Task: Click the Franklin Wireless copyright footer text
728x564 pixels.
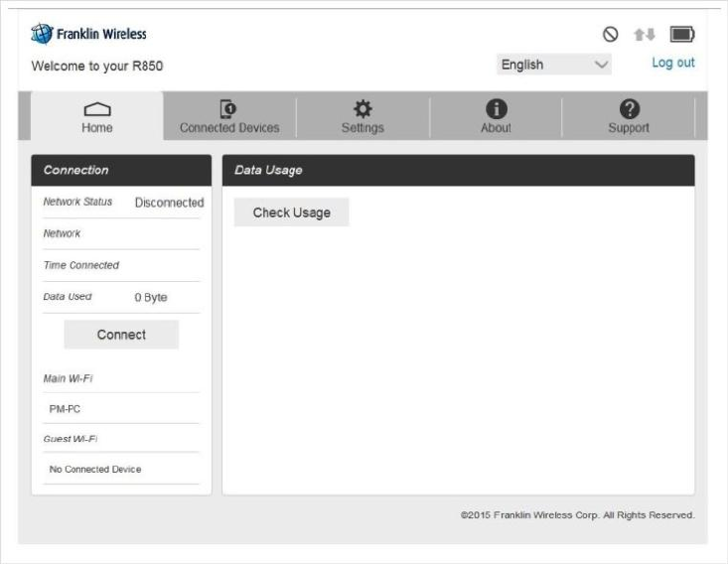Action: click(578, 514)
